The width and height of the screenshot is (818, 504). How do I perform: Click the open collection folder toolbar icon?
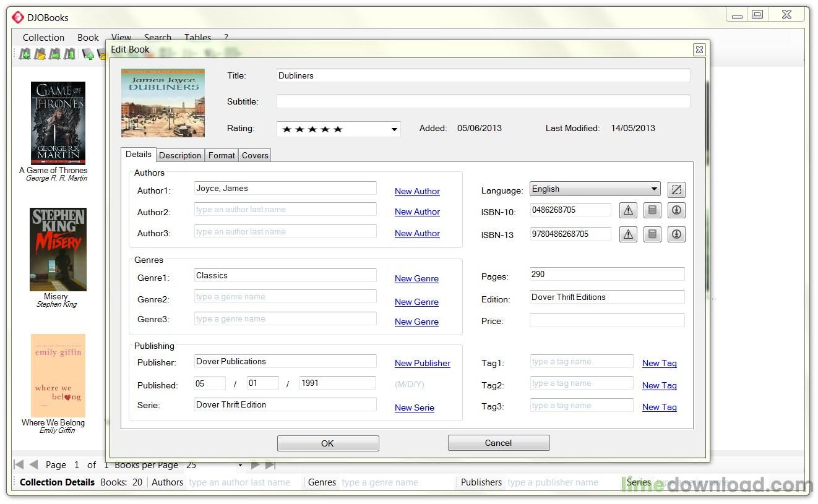40,54
